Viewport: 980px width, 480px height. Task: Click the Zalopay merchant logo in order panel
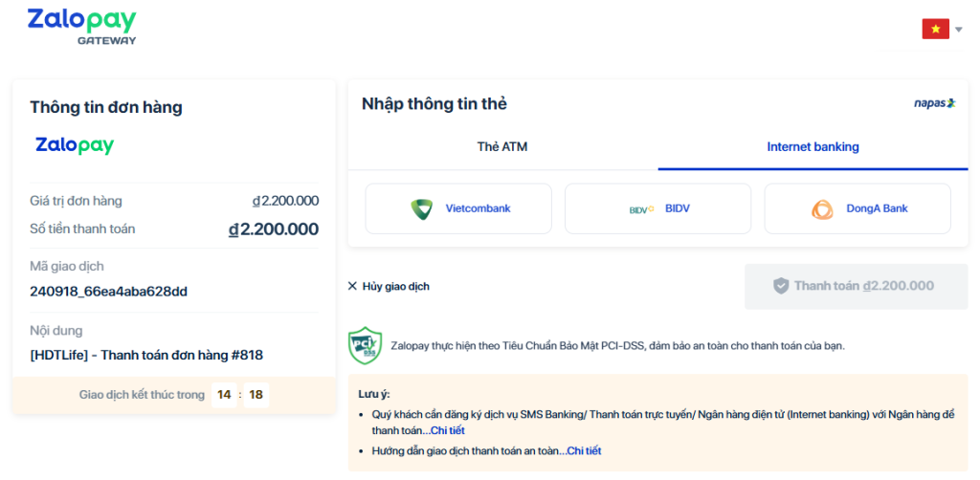point(75,145)
